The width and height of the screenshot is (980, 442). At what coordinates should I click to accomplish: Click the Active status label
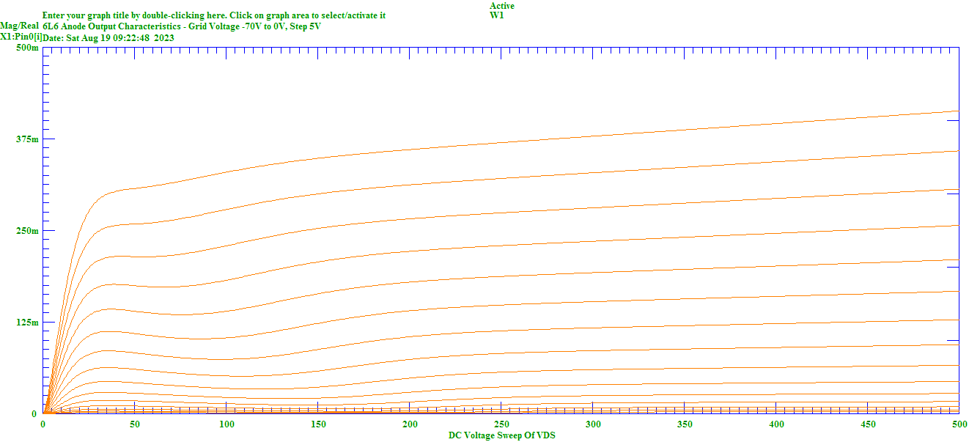[x=502, y=6]
